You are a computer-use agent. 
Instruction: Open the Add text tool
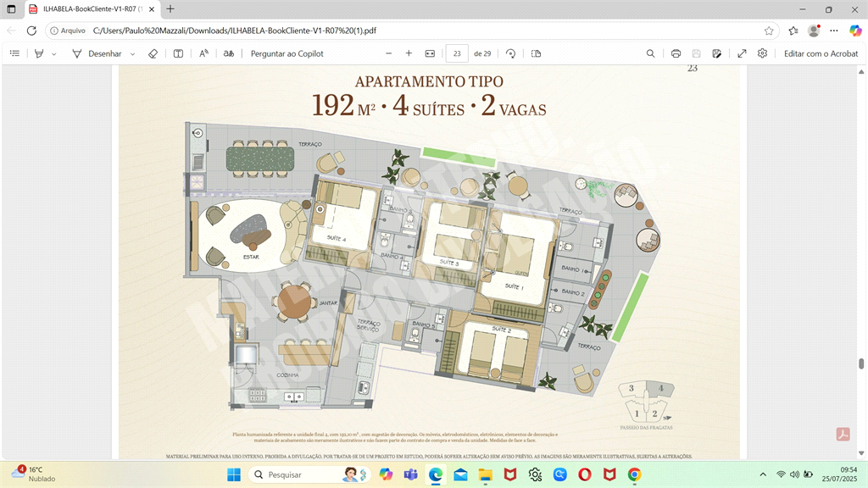click(179, 53)
